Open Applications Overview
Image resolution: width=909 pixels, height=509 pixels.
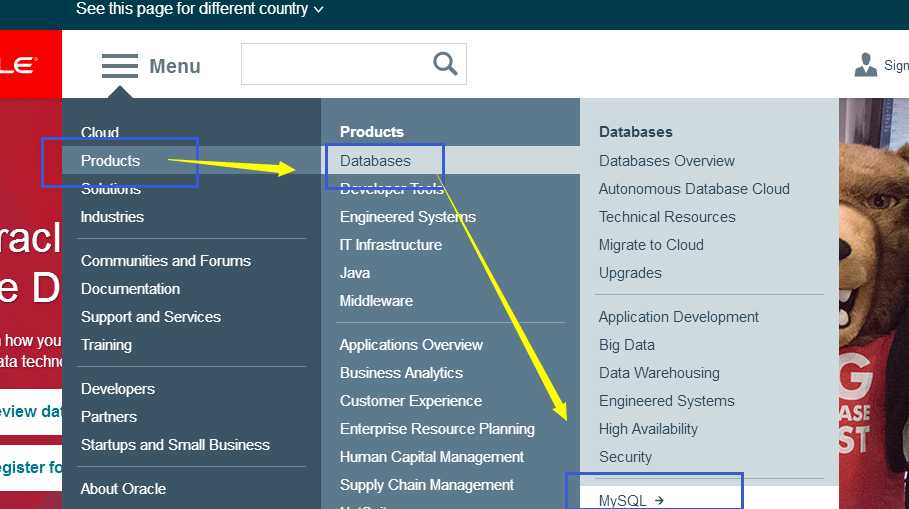[411, 345]
